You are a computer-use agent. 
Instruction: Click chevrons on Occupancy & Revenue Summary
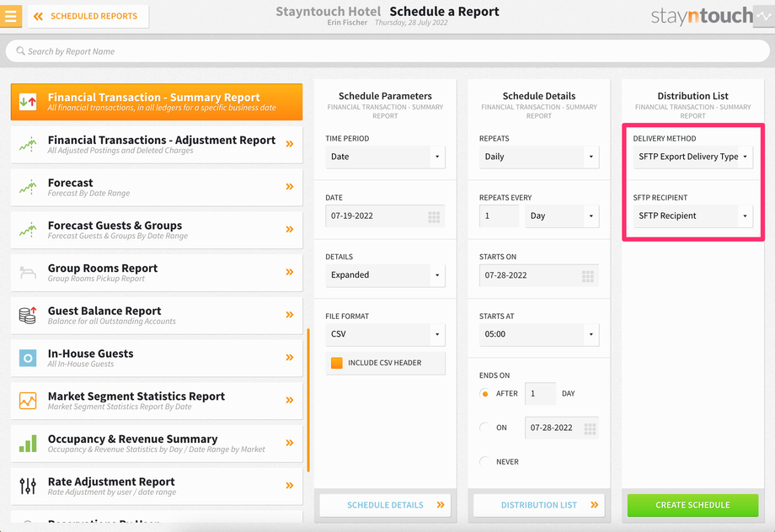tap(290, 443)
